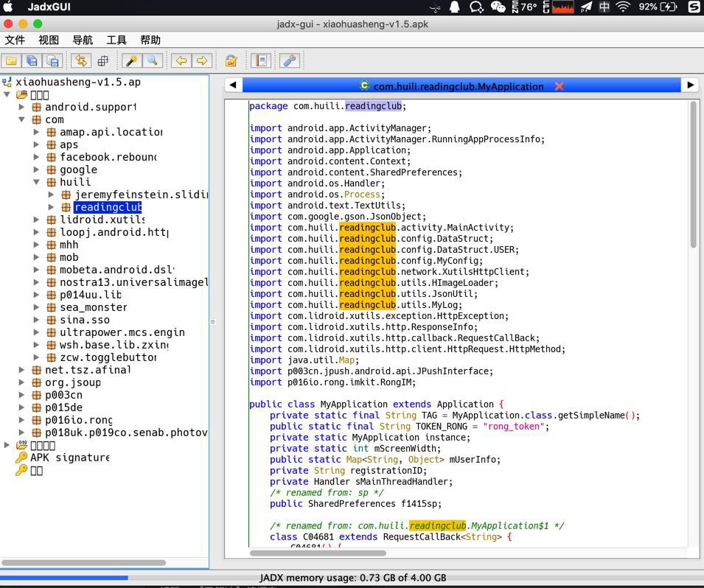Image resolution: width=704 pixels, height=588 pixels.
Task: Toggle Sync with editor button
Action: (x=81, y=61)
